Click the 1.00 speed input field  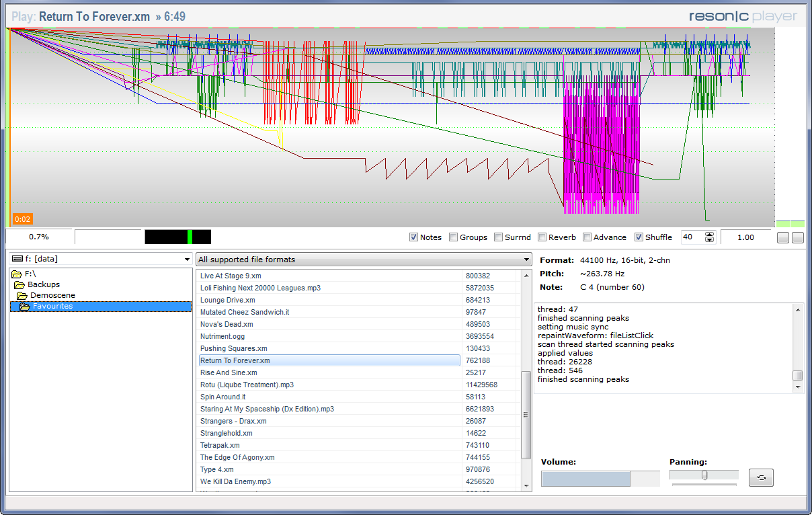coord(745,237)
